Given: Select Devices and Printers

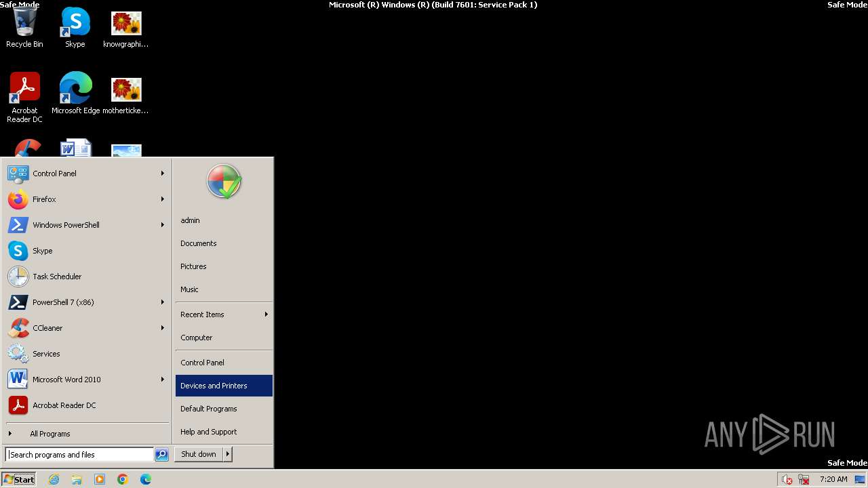Looking at the screenshot, I should [x=224, y=386].
